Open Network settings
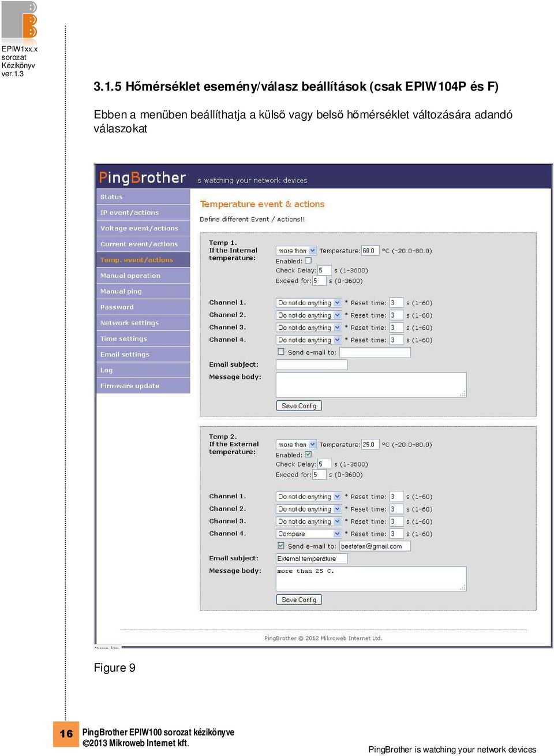554x756 pixels. (143, 323)
